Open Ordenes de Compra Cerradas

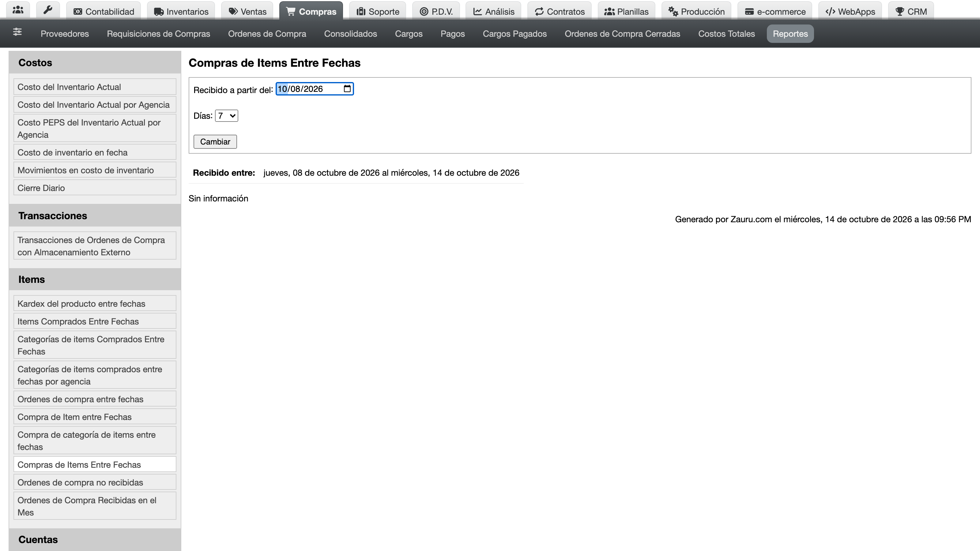(x=622, y=33)
